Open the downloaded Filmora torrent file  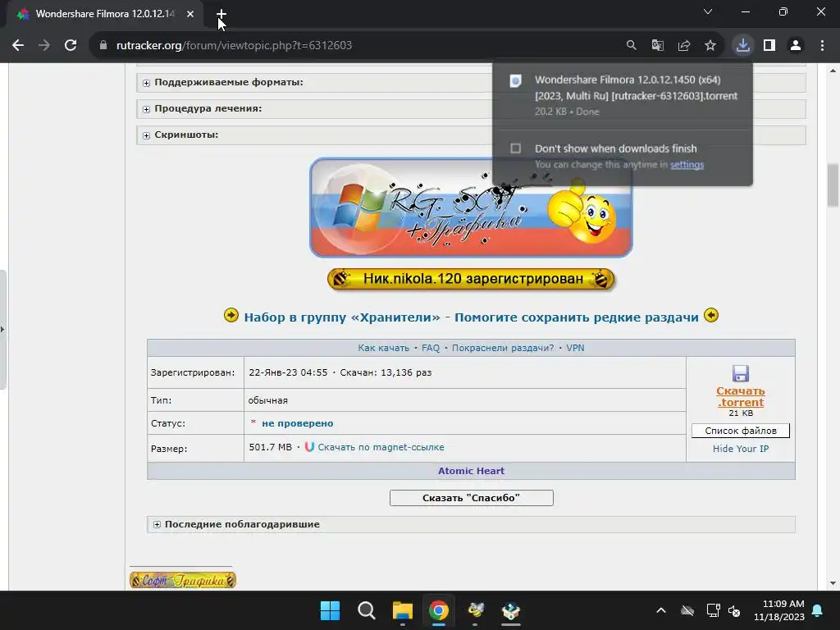pos(636,88)
